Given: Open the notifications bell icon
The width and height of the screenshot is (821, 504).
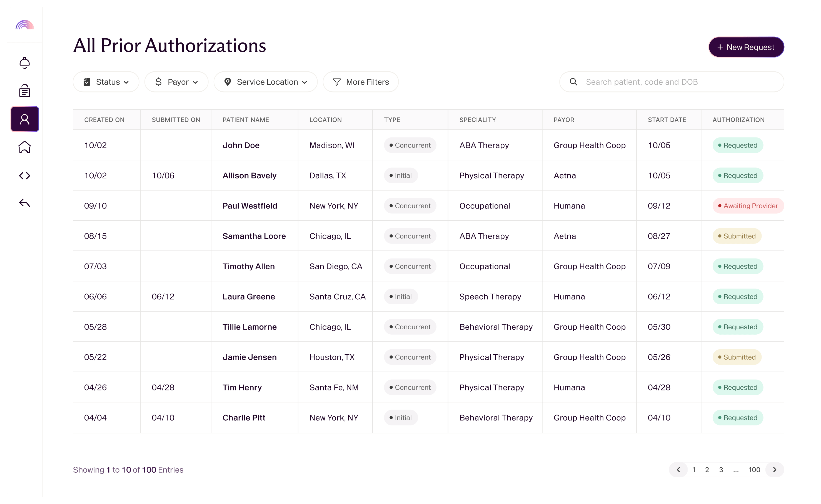Looking at the screenshot, I should click(x=25, y=63).
